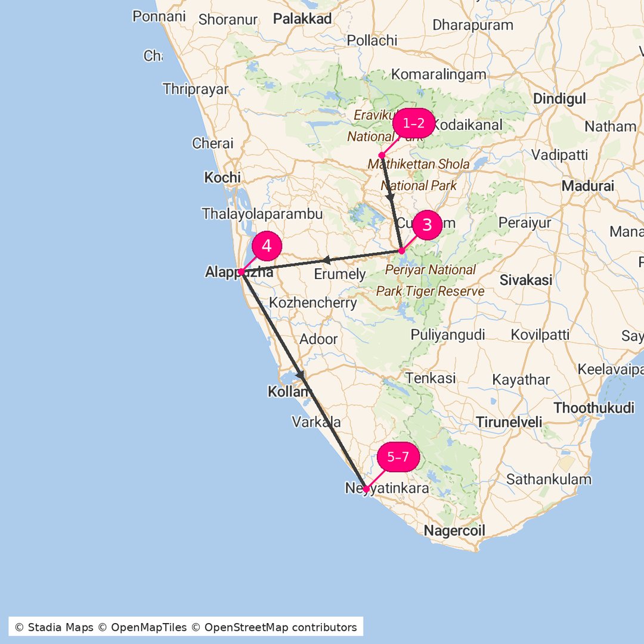Click the Palakkad city label
Viewport: 644px width, 644px height.
pos(302,18)
